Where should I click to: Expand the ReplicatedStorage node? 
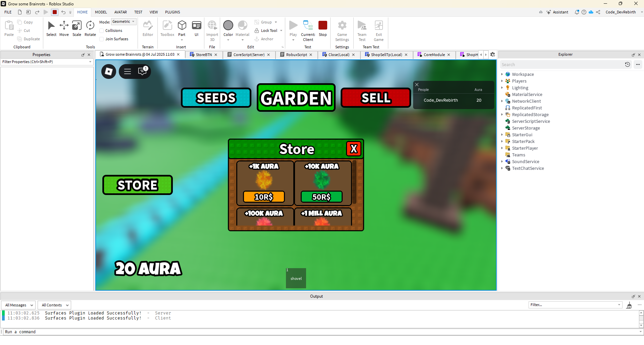(x=502, y=114)
